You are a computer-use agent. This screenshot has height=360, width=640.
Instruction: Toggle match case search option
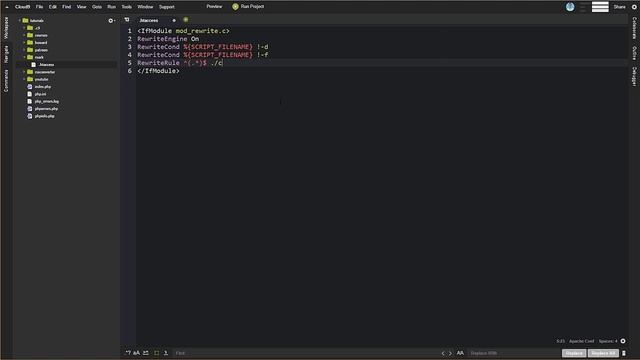coord(137,353)
